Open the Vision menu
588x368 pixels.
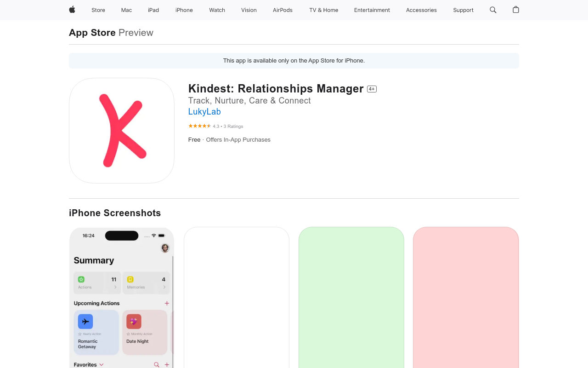pos(249,10)
